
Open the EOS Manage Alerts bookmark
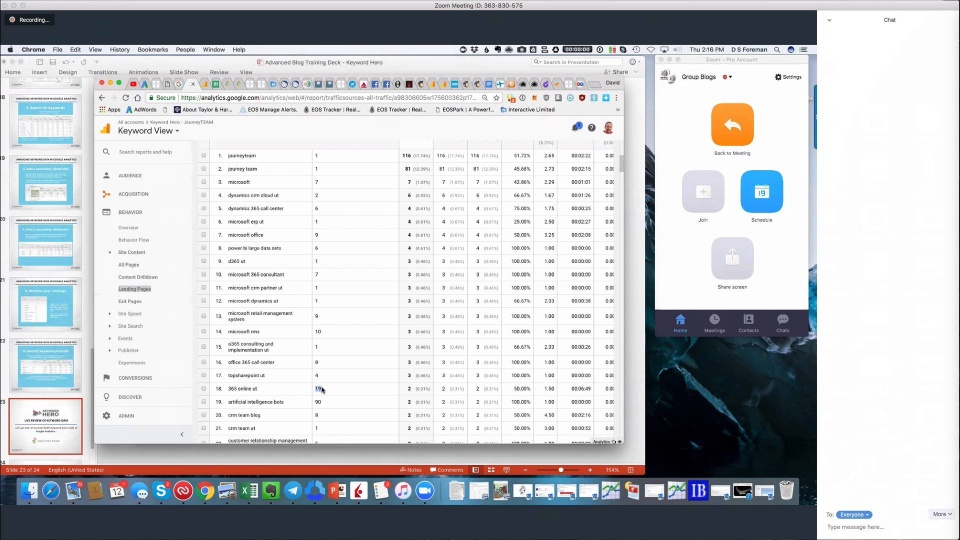coord(268,110)
